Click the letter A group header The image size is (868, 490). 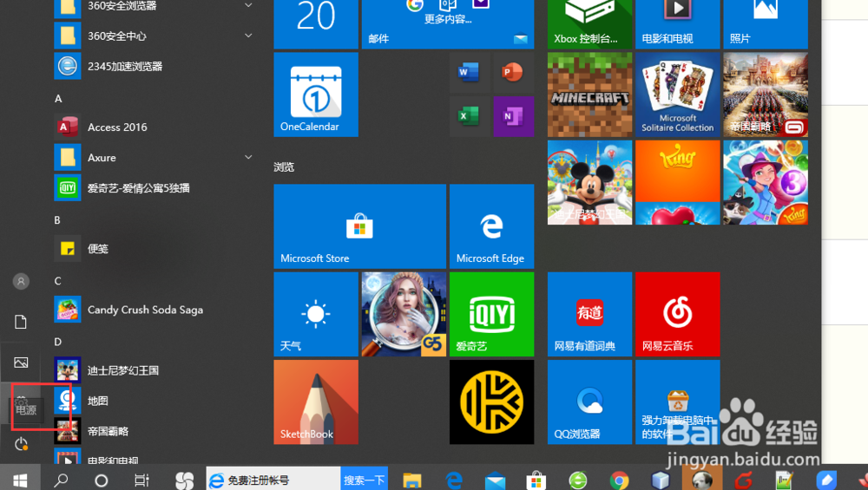pyautogui.click(x=58, y=99)
